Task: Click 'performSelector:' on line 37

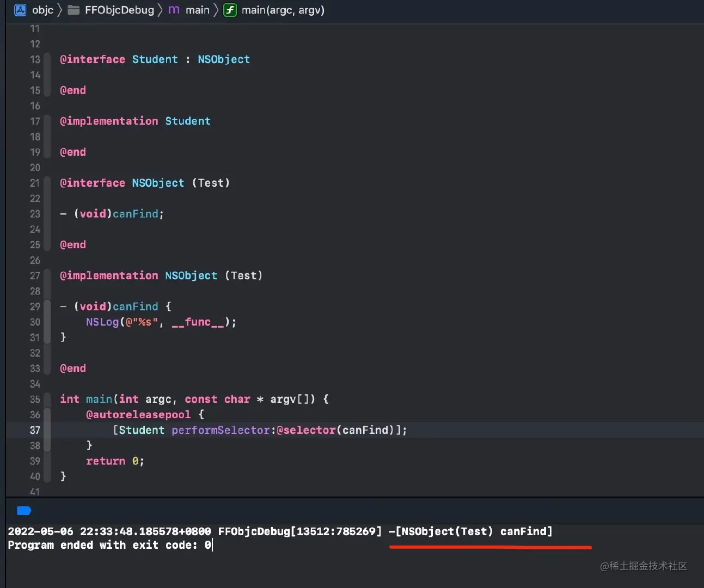Action: 224,430
